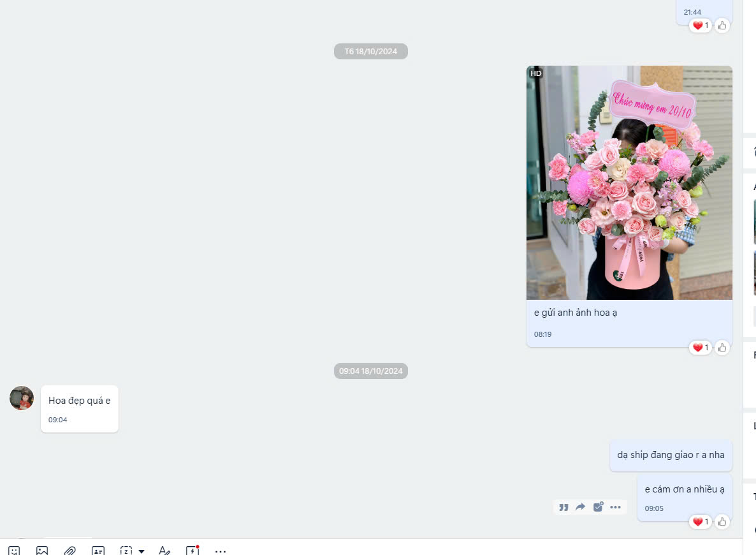Screen dimensions: 756x555
Task: Open the flower bouquet photo
Action: (x=629, y=182)
